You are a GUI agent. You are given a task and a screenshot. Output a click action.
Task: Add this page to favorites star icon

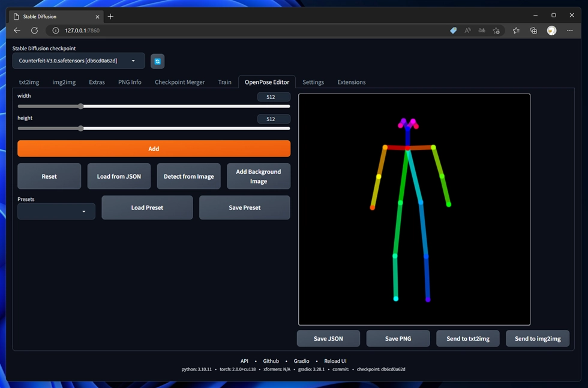click(496, 31)
